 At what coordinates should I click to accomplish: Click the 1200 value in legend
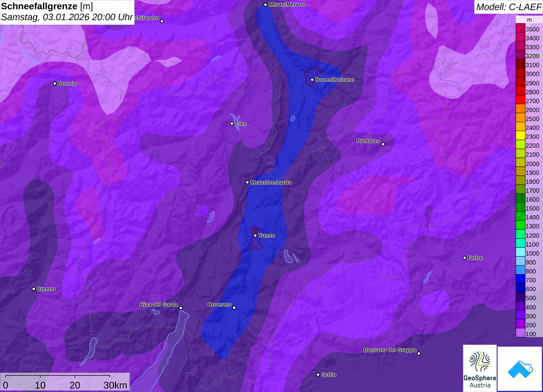pyautogui.click(x=533, y=235)
